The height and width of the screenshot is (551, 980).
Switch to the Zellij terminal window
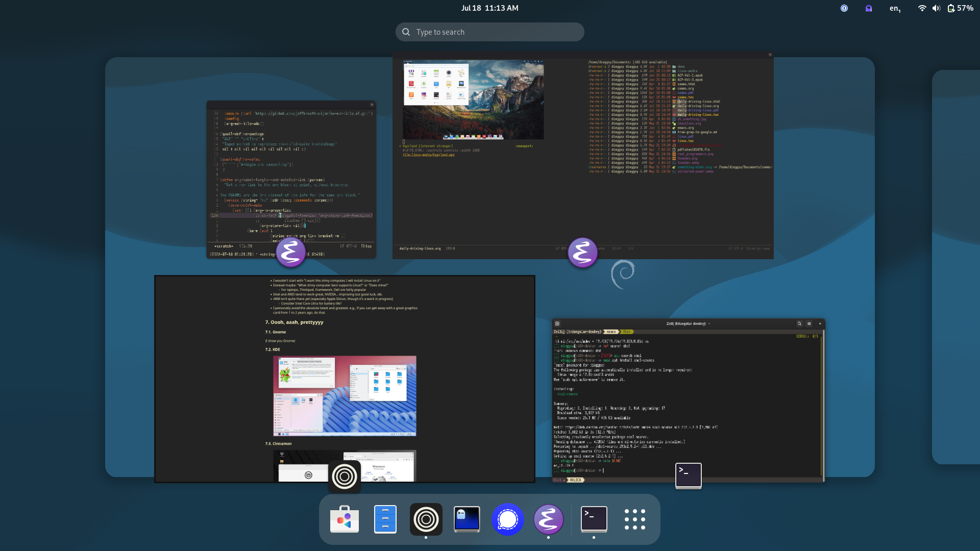tap(689, 400)
